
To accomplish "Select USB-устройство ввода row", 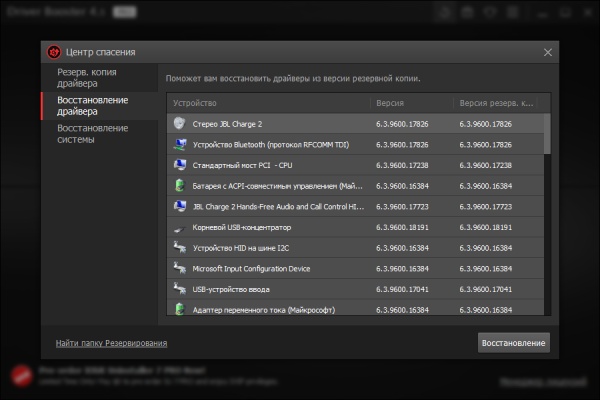I will (355, 289).
